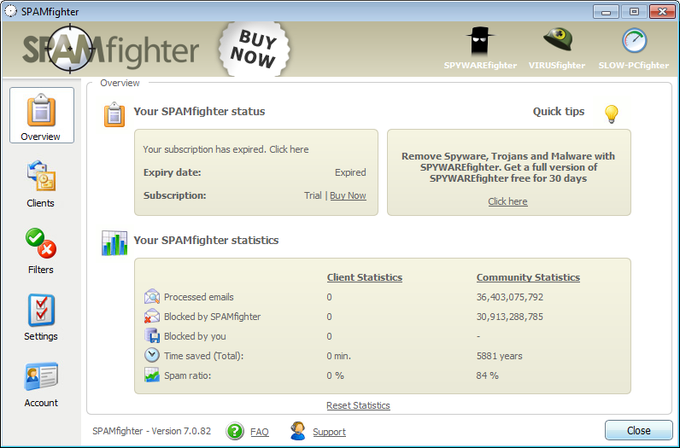Click the Quick tips light bulb icon
Screen dimensions: 680x448
(611, 114)
